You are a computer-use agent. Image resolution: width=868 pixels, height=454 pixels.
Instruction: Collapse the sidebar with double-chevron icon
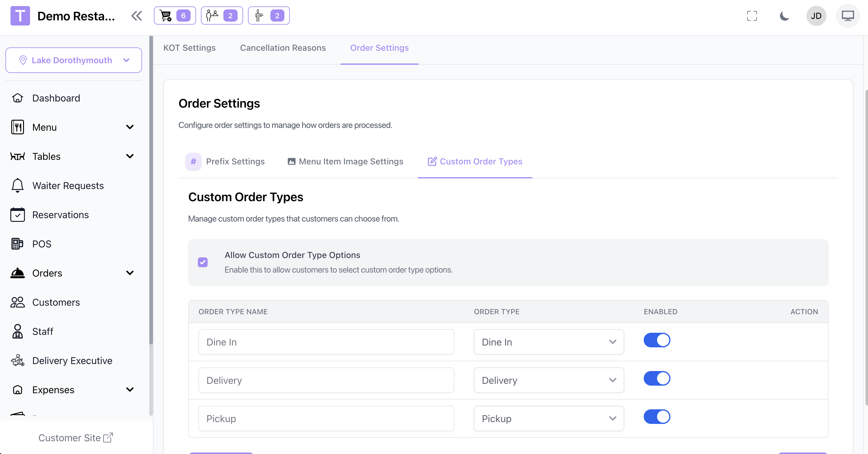(x=137, y=16)
